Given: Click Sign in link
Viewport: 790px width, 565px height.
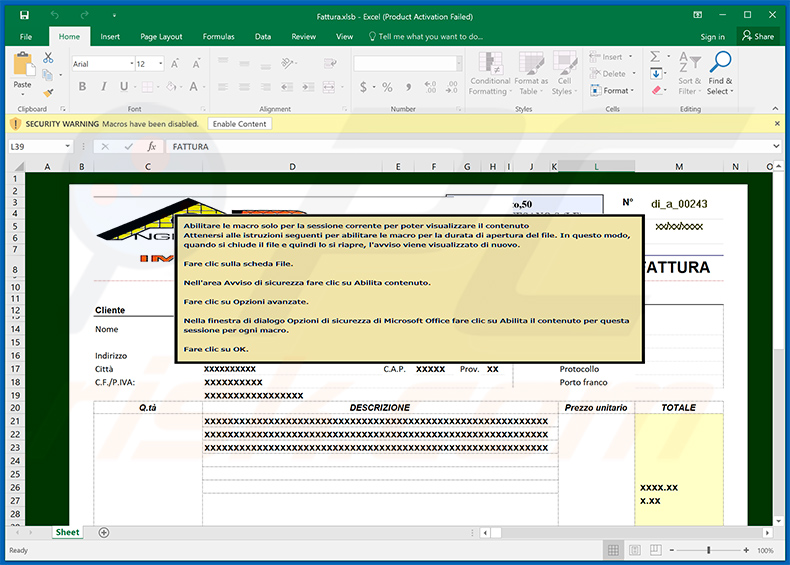Looking at the screenshot, I should coord(712,37).
